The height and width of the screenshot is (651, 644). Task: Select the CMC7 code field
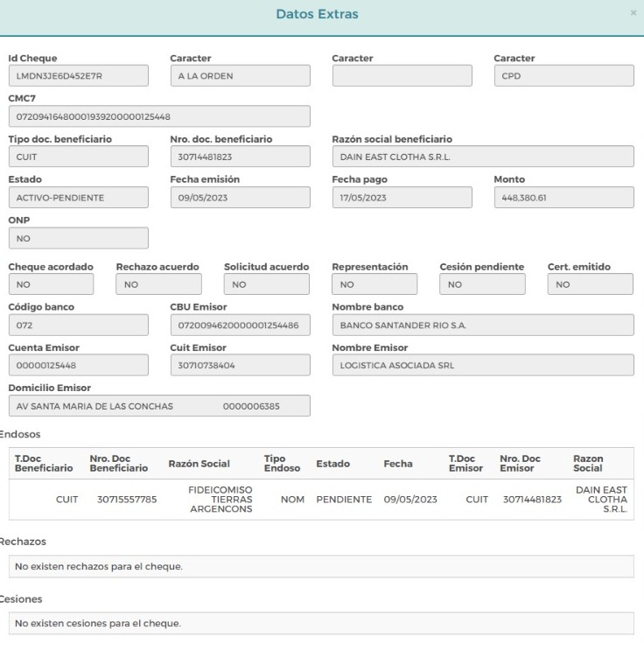pyautogui.click(x=159, y=116)
